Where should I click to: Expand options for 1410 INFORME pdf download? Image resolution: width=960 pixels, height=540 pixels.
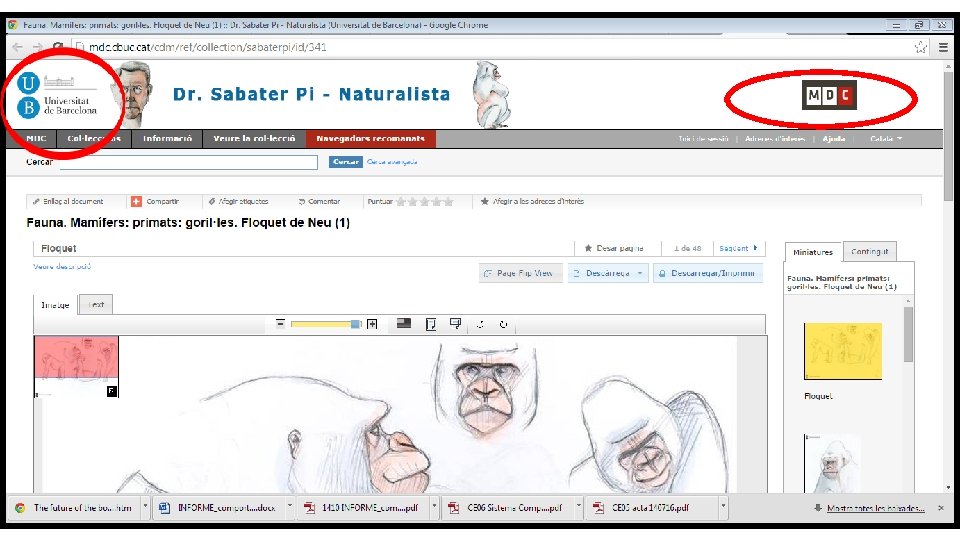tap(434, 507)
